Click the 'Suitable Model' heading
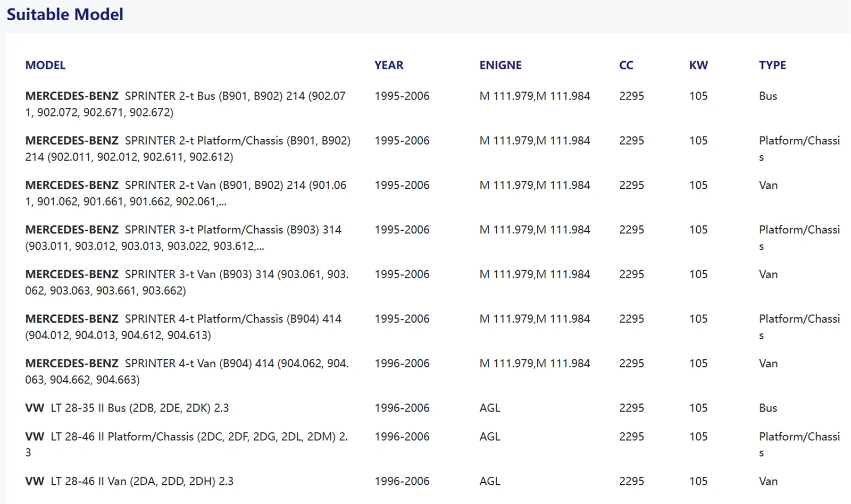This screenshot has height=504, width=851. (x=65, y=14)
